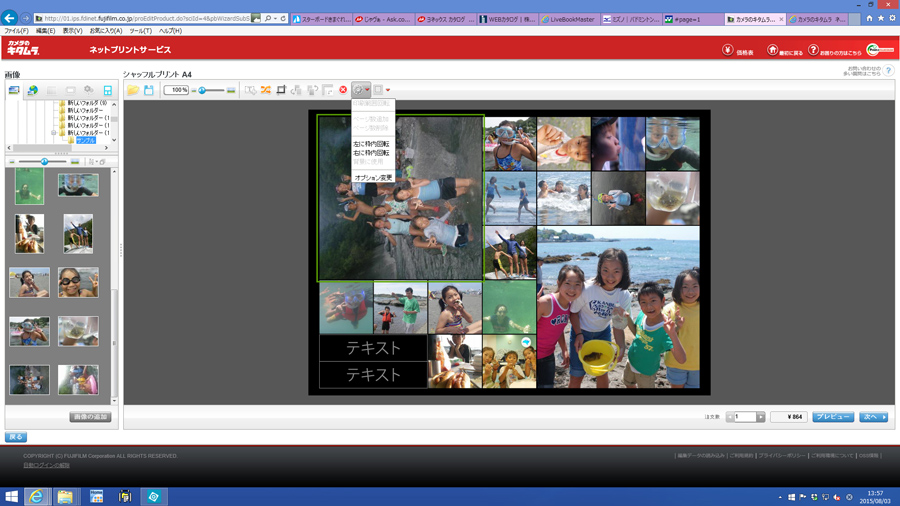Click the upper テキスト placeholder box
900x506 pixels.
tap(373, 348)
